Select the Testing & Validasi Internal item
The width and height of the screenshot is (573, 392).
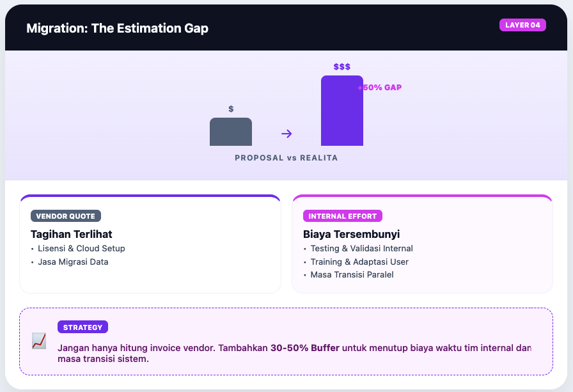pos(361,249)
